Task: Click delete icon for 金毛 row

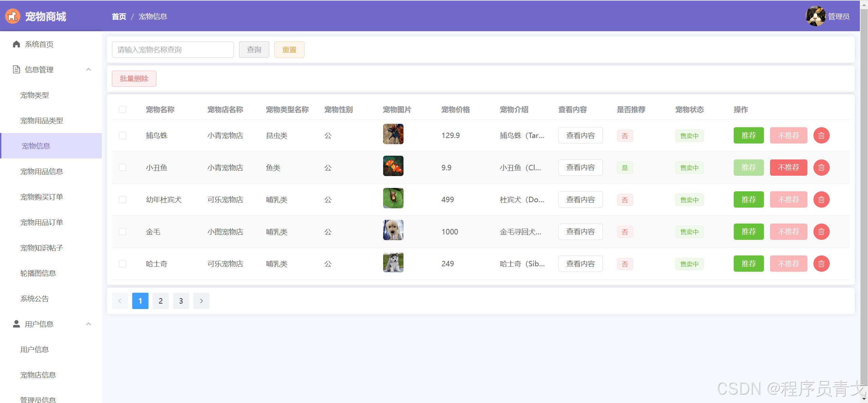Action: pos(821,232)
